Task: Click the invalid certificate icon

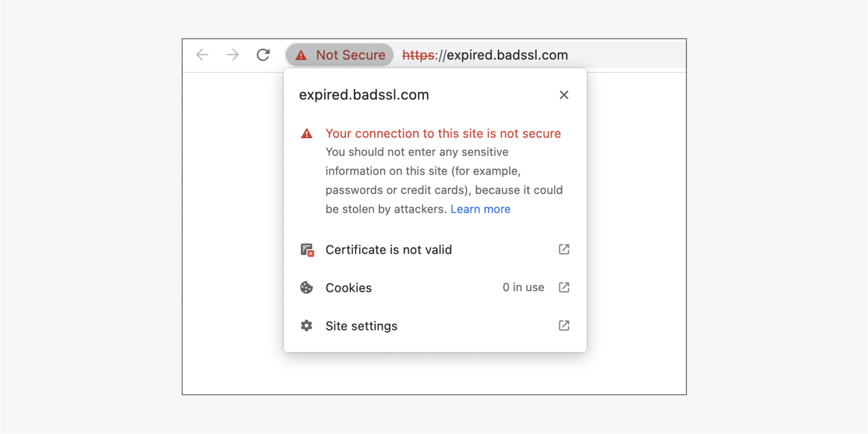Action: click(x=307, y=250)
